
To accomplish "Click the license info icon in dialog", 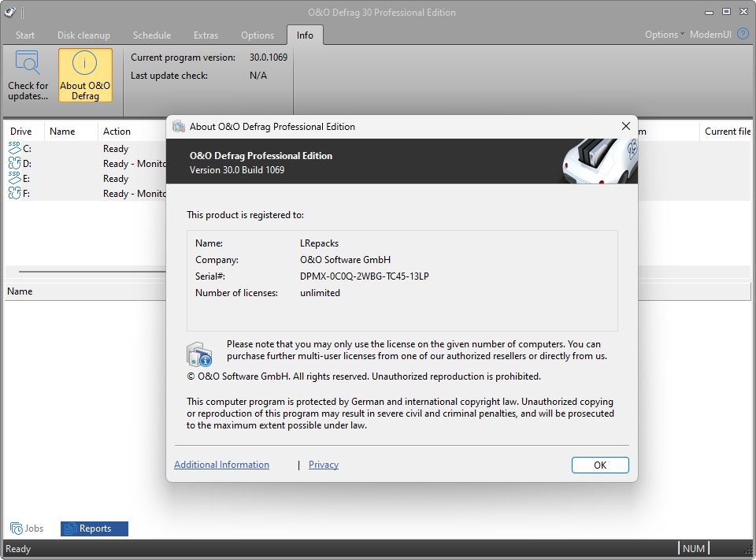I will 199,354.
